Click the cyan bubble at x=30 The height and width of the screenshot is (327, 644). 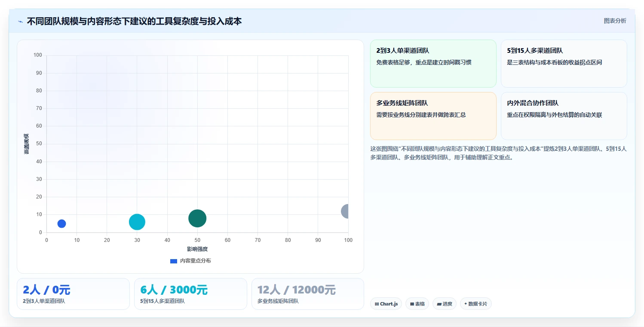(137, 222)
